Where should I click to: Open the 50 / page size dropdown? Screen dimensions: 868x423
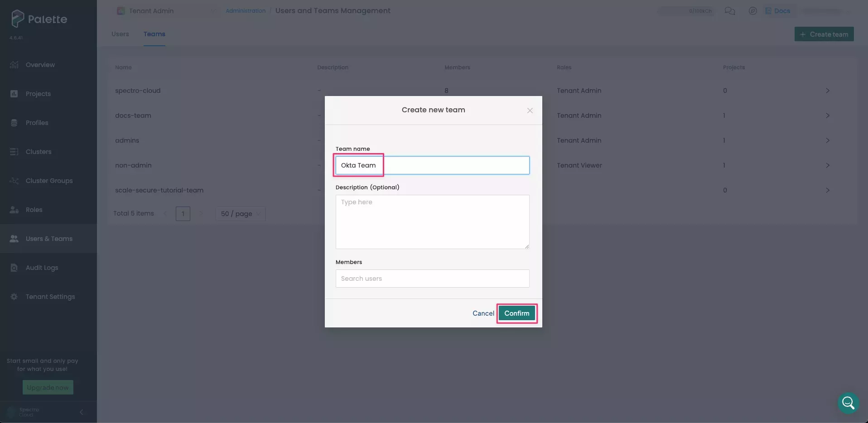tap(240, 214)
